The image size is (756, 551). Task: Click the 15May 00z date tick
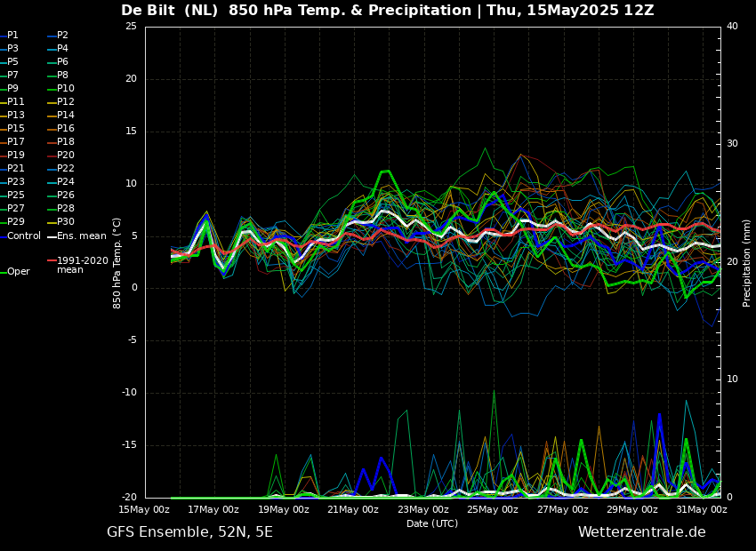[144, 509]
